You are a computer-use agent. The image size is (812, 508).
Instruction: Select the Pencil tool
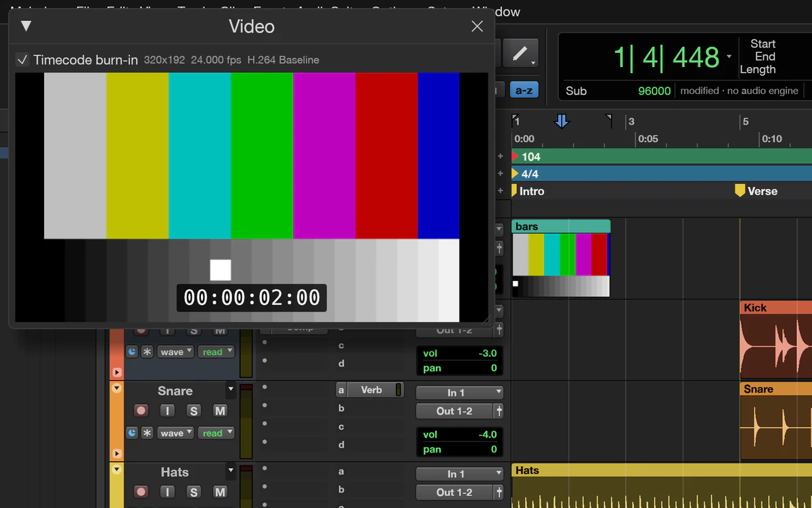(x=520, y=53)
